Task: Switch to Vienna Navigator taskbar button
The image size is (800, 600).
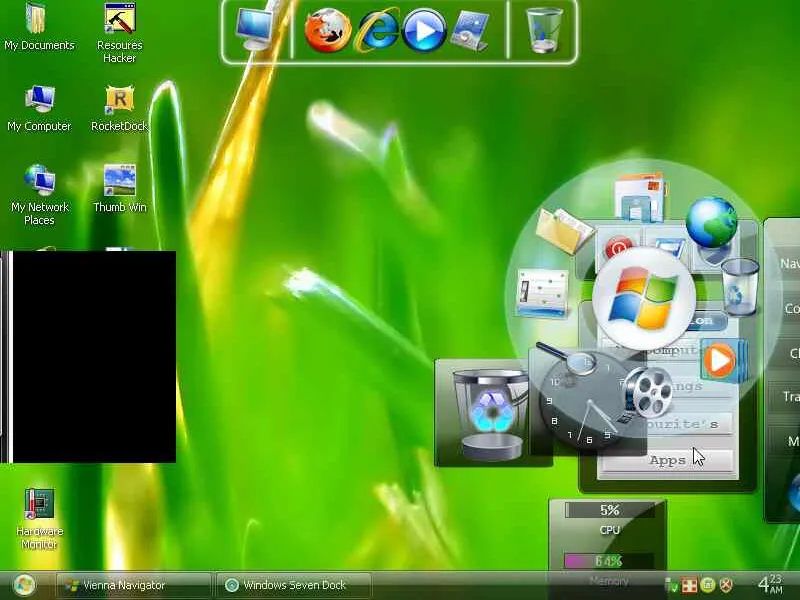Action: (x=134, y=585)
